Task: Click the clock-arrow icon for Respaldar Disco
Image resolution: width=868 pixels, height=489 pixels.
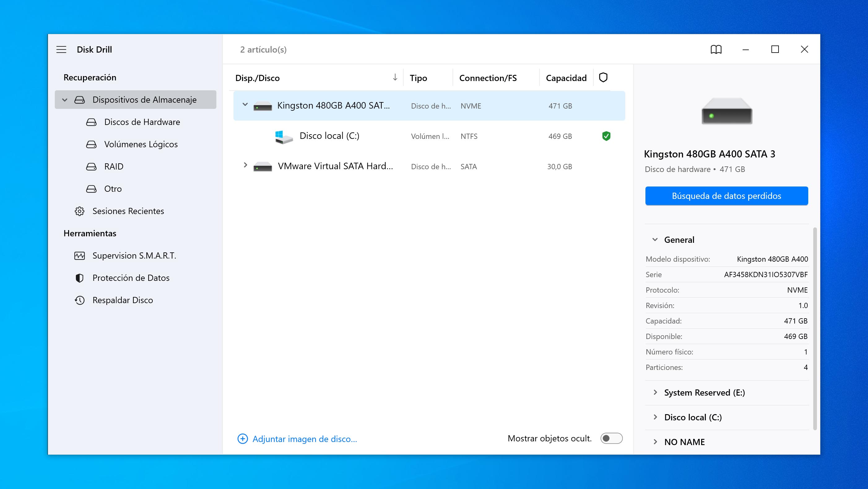Action: (x=80, y=300)
